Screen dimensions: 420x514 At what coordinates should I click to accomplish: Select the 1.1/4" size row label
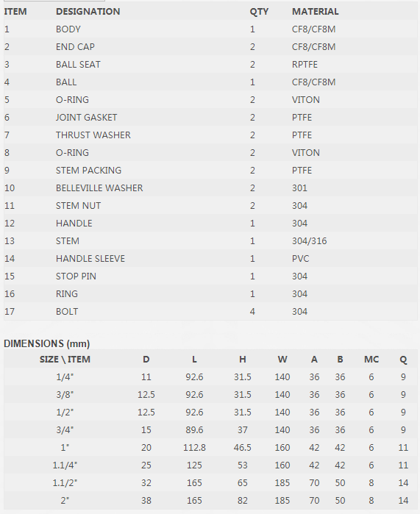pyautogui.click(x=65, y=465)
